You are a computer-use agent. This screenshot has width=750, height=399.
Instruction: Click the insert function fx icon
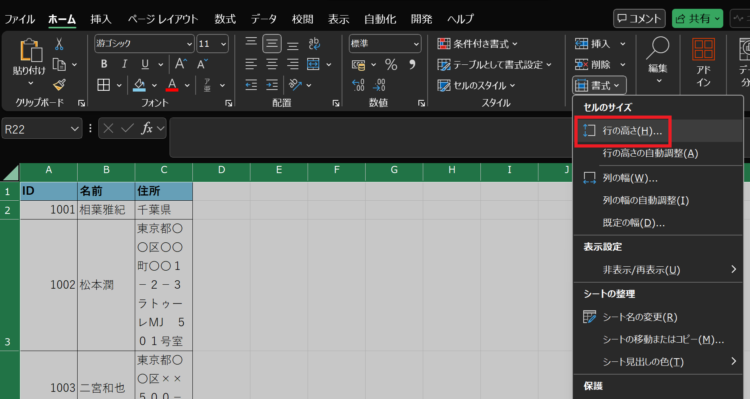pos(147,128)
